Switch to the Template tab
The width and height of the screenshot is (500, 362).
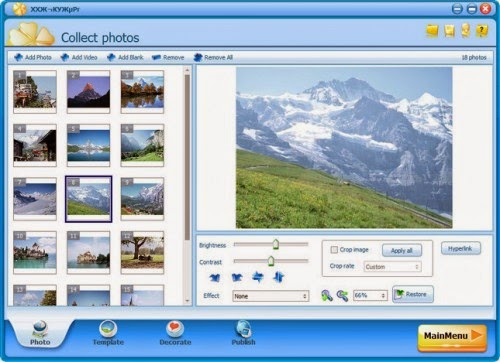(108, 333)
